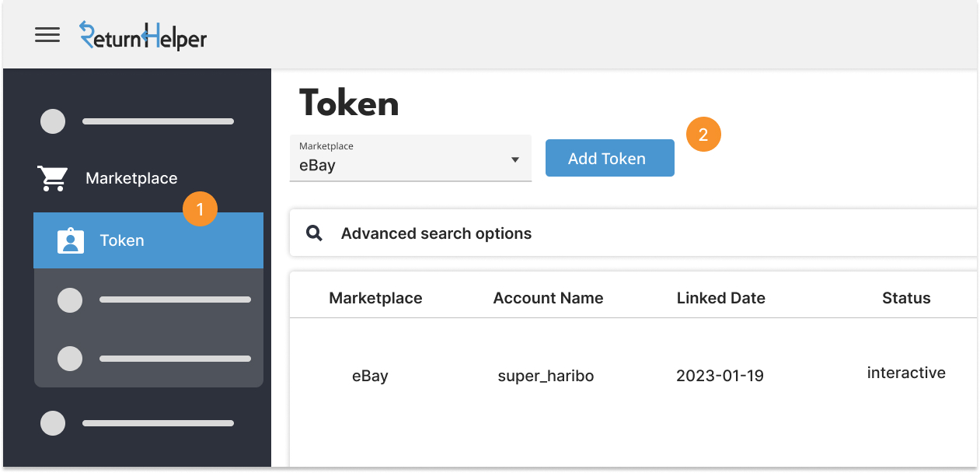
Task: Click the ReturnHelper logo
Action: click(x=143, y=36)
